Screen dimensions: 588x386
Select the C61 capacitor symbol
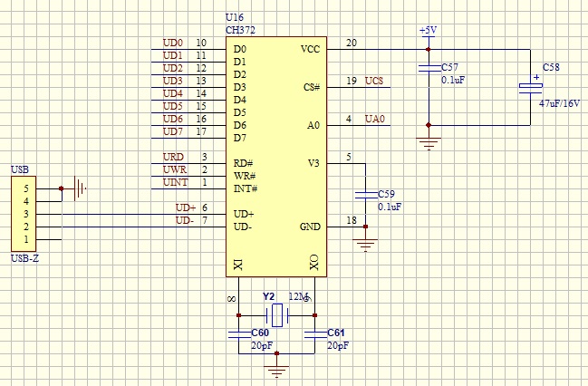(315, 333)
